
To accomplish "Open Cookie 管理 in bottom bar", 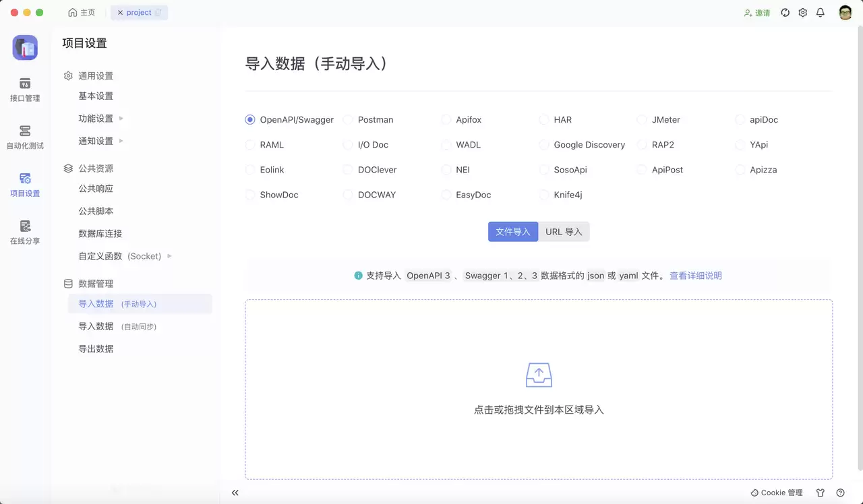I will click(x=777, y=493).
